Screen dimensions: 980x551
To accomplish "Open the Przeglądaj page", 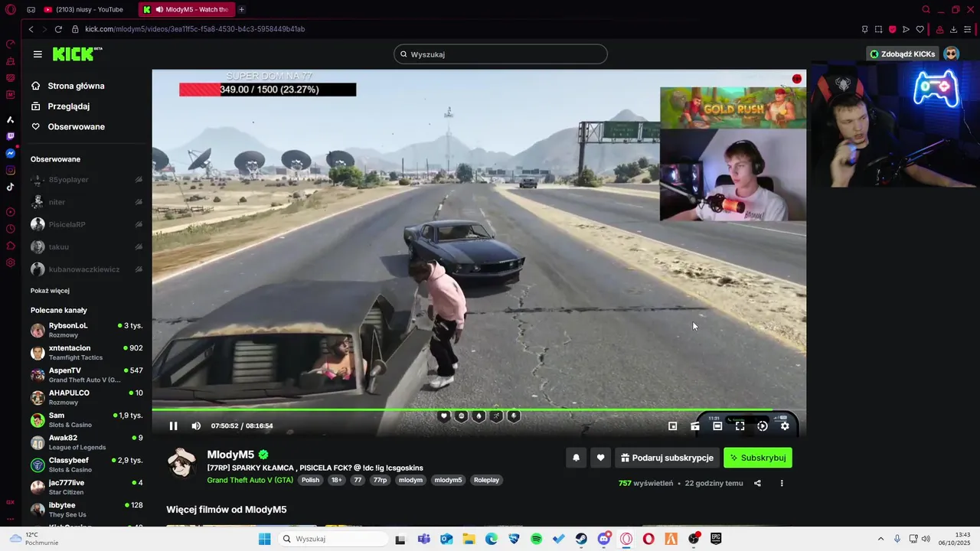I will click(68, 106).
